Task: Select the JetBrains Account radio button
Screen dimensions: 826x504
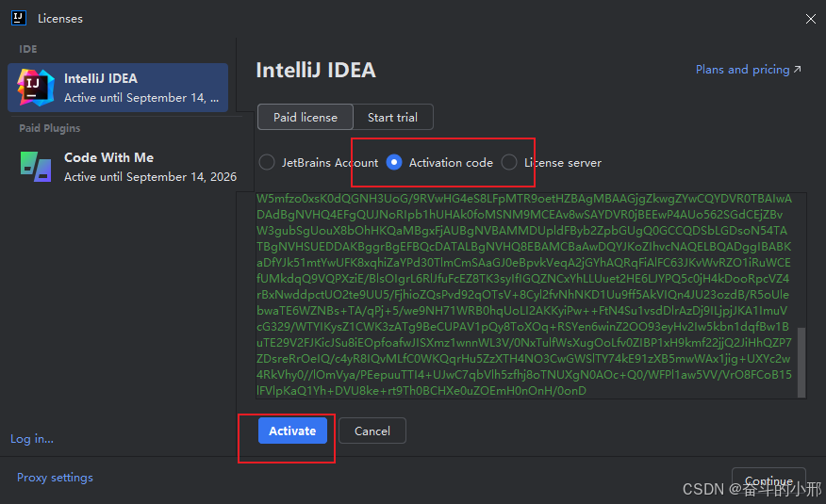Action: coord(267,163)
